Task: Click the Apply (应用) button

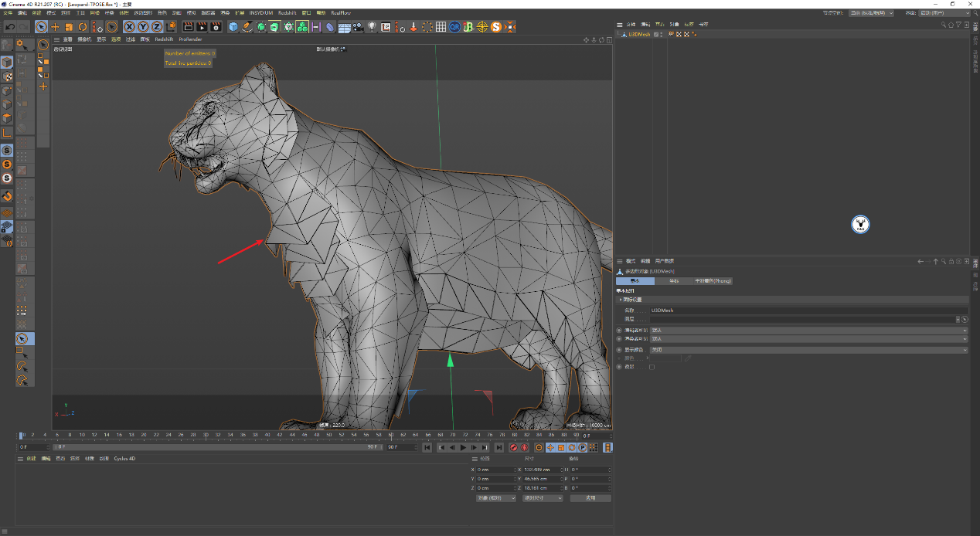Action: point(590,498)
